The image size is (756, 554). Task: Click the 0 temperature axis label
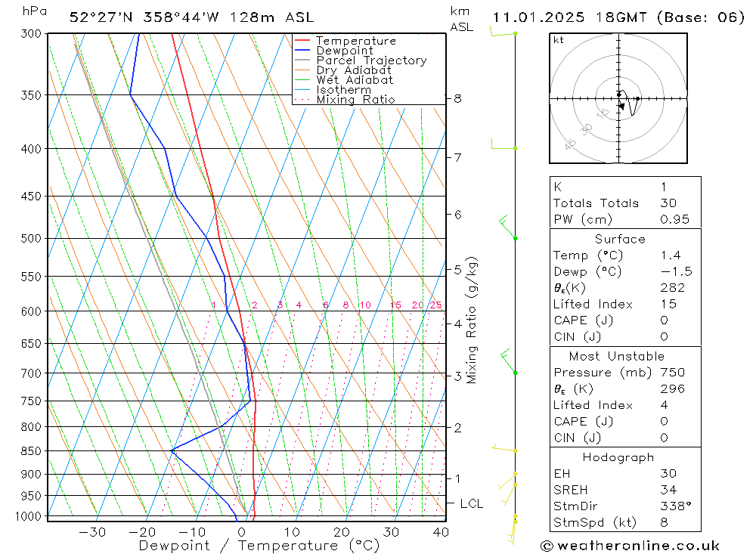242,532
